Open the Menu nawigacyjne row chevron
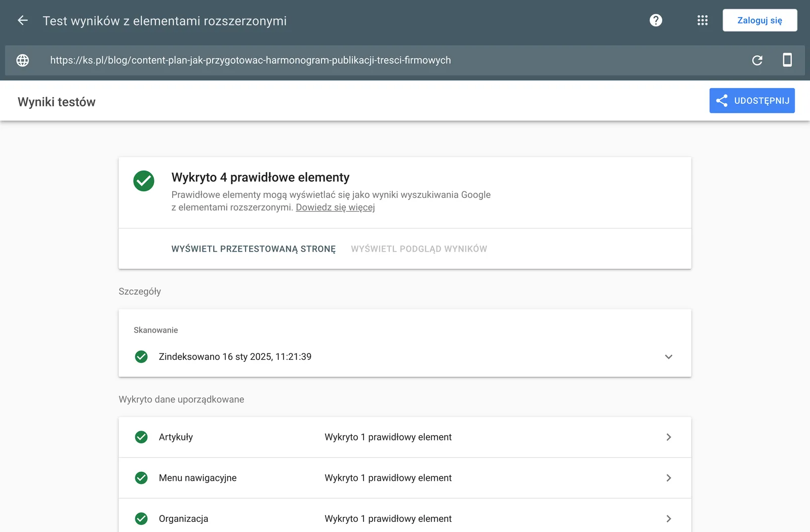810x532 pixels. 669,478
